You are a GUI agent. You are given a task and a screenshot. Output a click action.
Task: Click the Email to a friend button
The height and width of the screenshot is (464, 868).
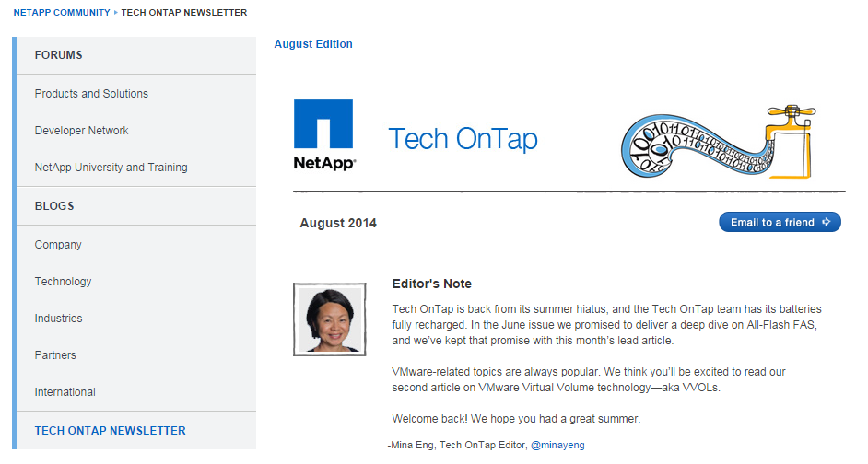780,222
